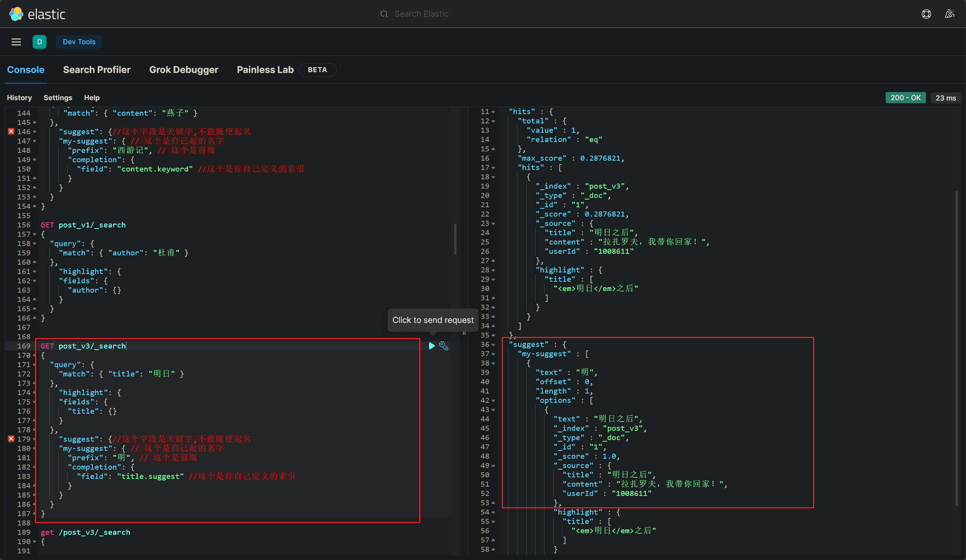Screen dimensions: 966x560
Task: Switch to the Search Profiler tab
Action: pyautogui.click(x=97, y=69)
